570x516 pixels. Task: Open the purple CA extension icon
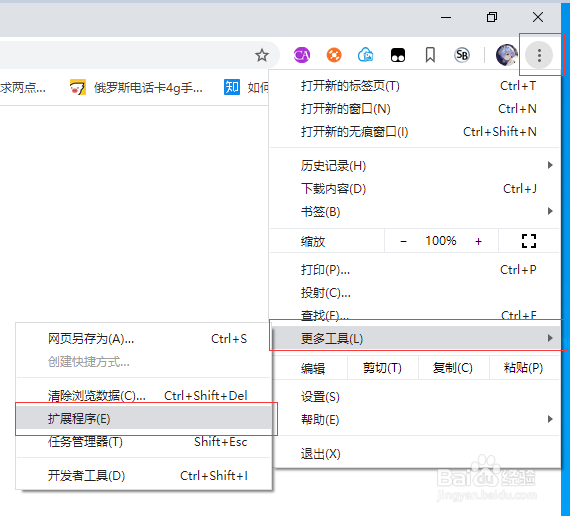click(x=302, y=55)
